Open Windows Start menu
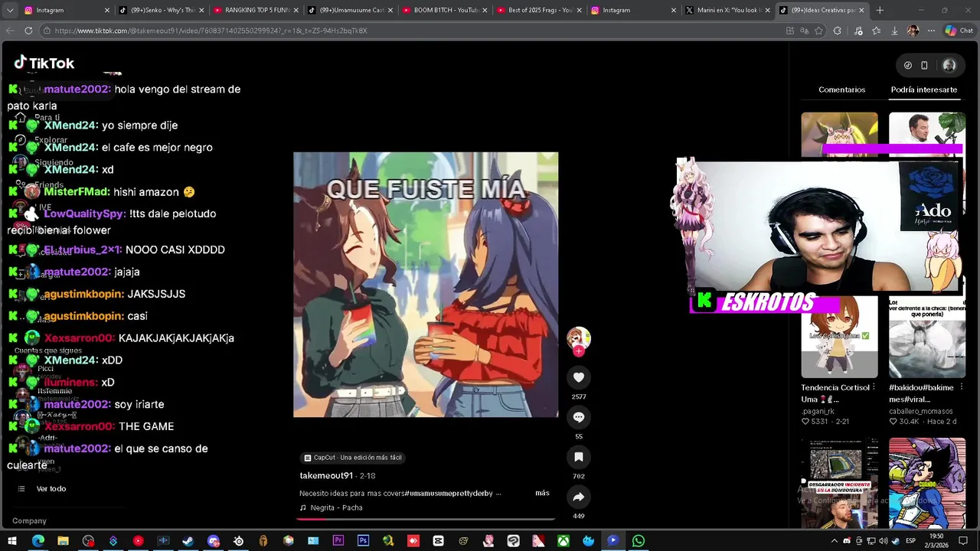Image resolution: width=980 pixels, height=551 pixels. click(13, 541)
